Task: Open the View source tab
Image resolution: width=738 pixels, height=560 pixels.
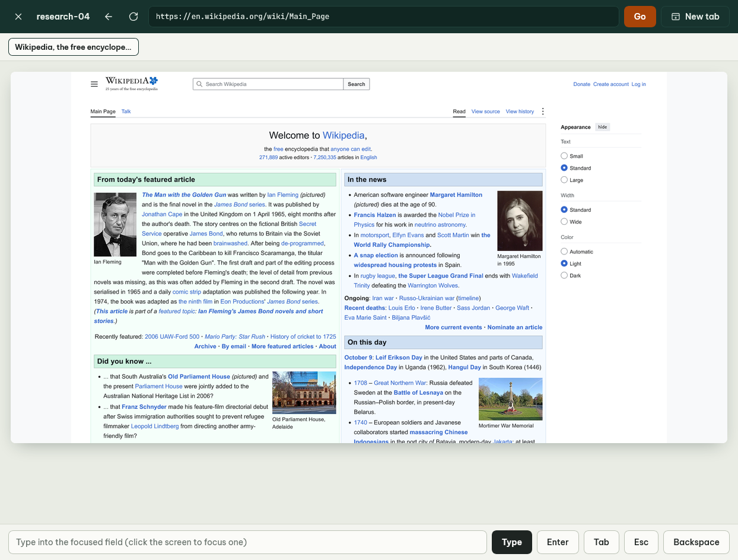Action: click(486, 112)
